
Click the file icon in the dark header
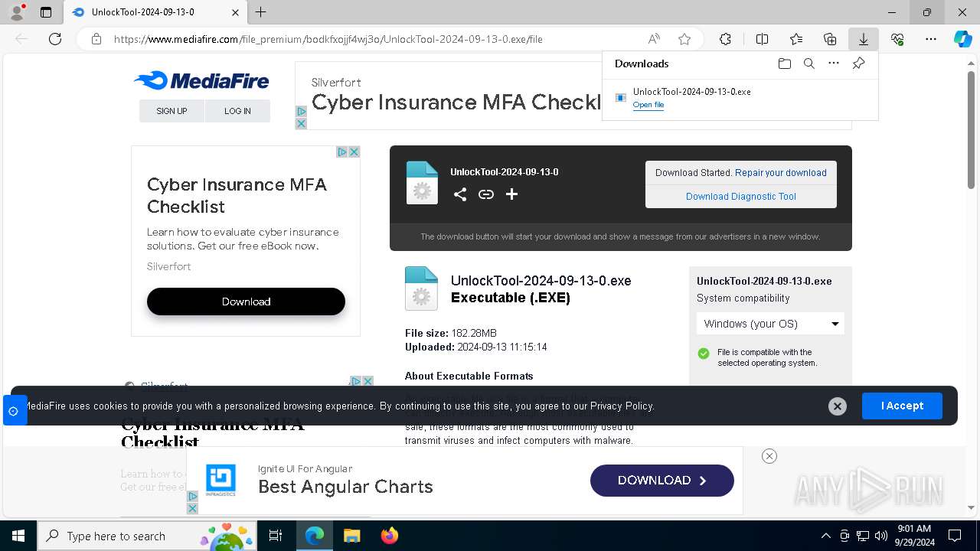click(x=422, y=183)
